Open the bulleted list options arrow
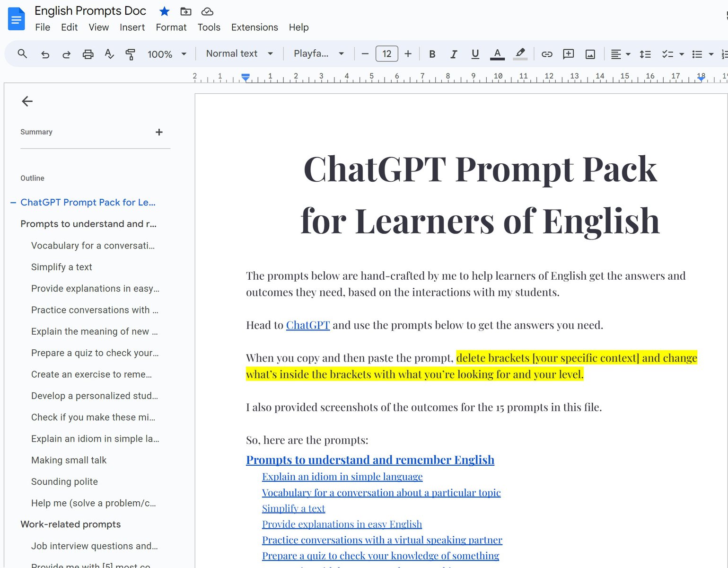Image resolution: width=728 pixels, height=568 pixels. pos(711,54)
